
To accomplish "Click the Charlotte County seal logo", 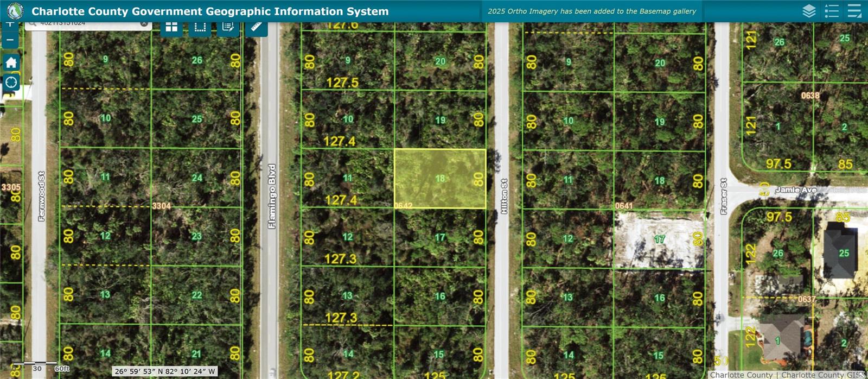I will [15, 11].
